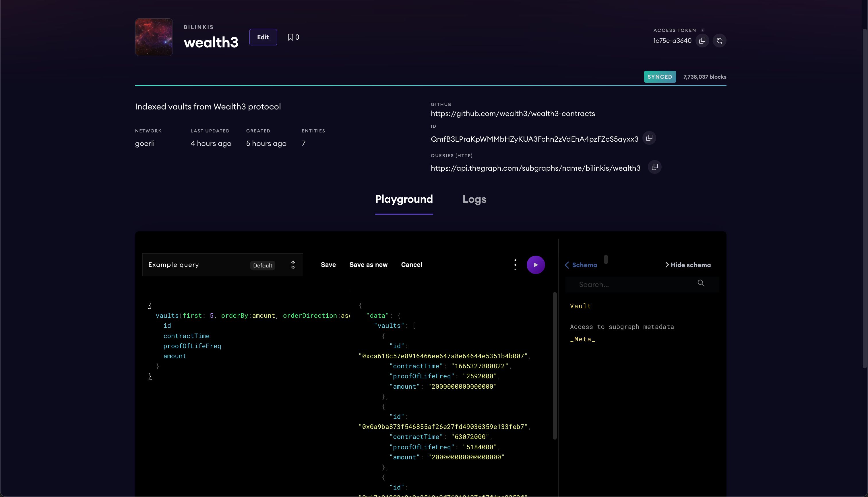Copy the access token
This screenshot has width=868, height=497.
[x=702, y=41]
